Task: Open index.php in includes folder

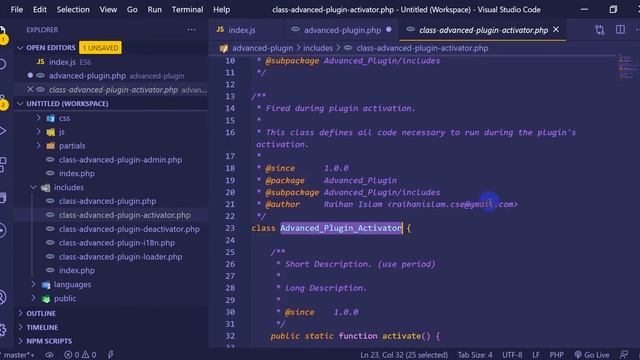Action: coord(76,271)
